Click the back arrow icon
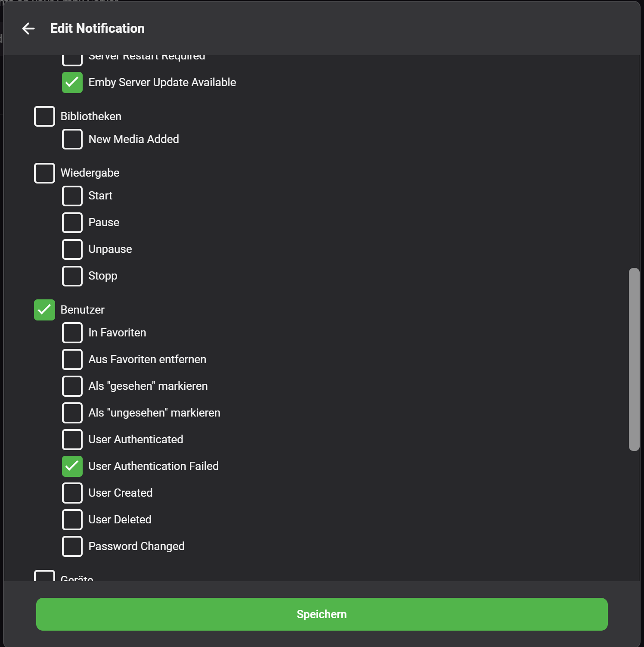 28,28
